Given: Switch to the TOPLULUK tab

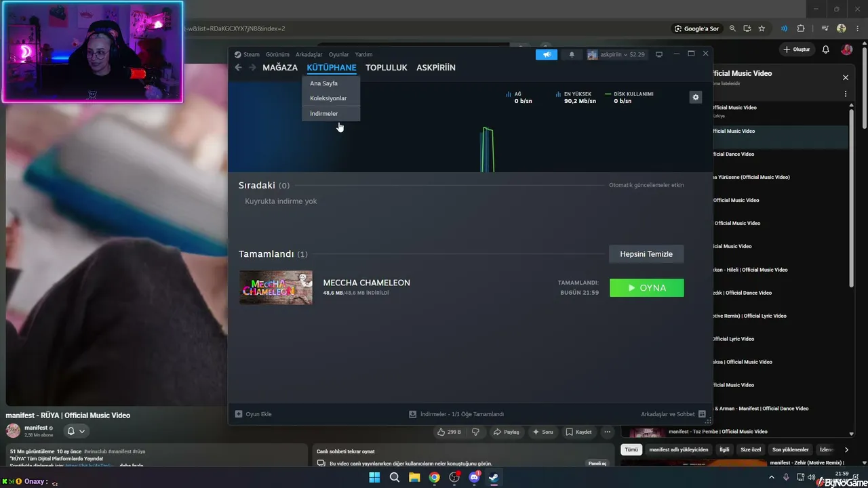Looking at the screenshot, I should (387, 68).
